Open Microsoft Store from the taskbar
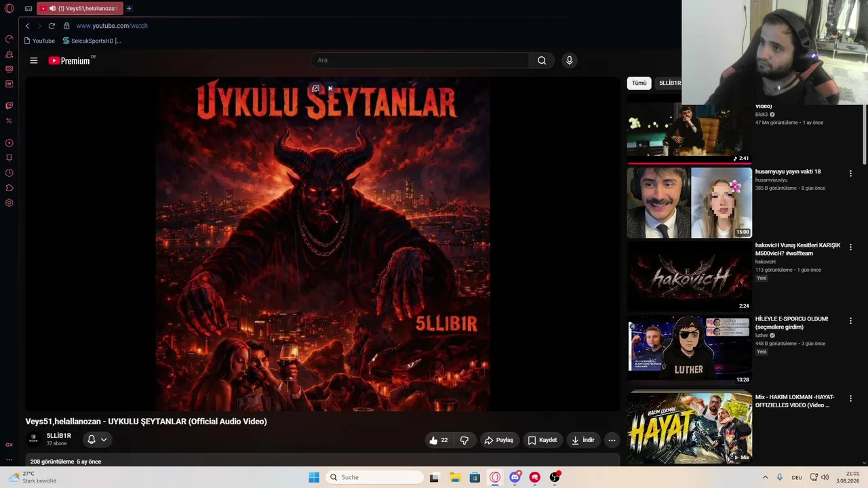Screen dimensions: 868x488 (475, 477)
